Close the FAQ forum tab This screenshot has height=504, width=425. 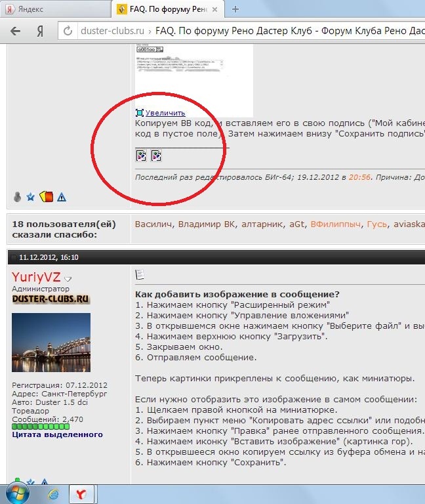coord(215,10)
